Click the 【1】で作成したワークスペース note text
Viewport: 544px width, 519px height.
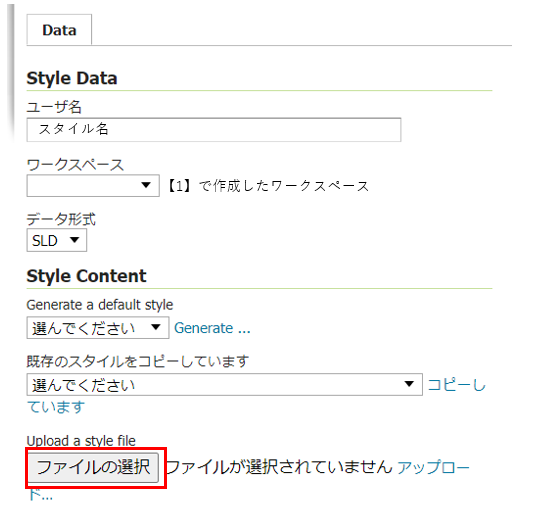coord(269,186)
